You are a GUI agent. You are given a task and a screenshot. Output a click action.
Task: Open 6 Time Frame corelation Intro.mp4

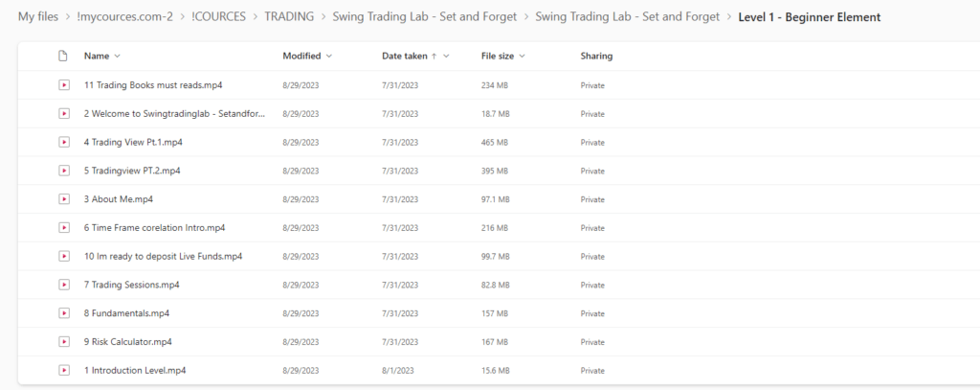coord(154,228)
